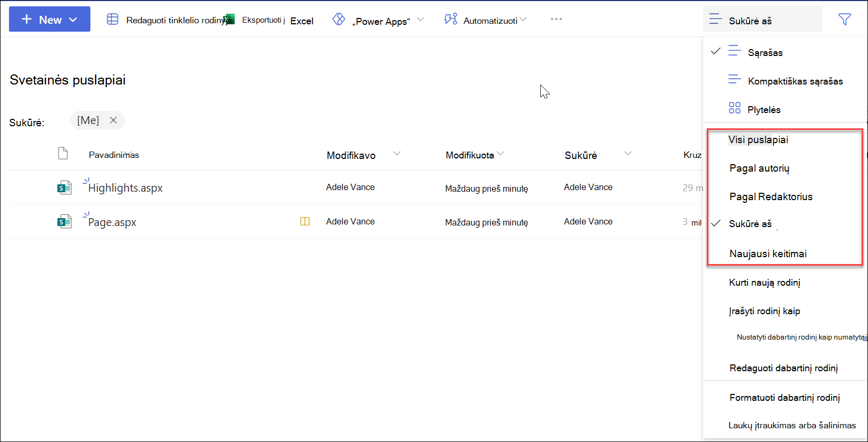Switch to Kompaktiškas sąrašas layout

tap(785, 81)
